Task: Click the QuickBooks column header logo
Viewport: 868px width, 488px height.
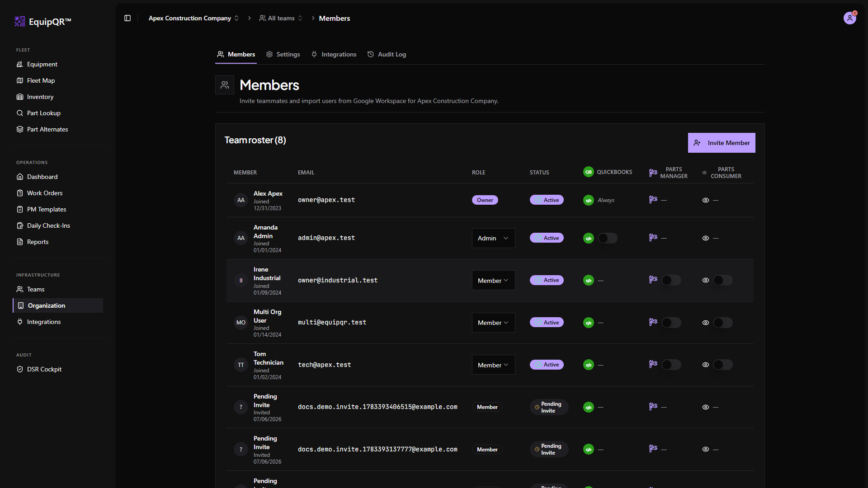Action: pos(589,172)
